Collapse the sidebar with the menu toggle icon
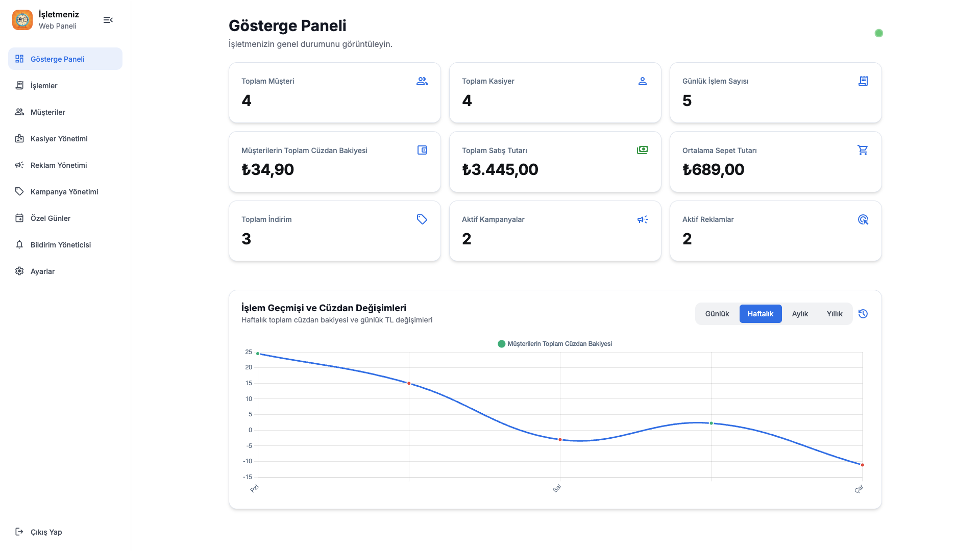The image size is (980, 551). click(x=108, y=20)
